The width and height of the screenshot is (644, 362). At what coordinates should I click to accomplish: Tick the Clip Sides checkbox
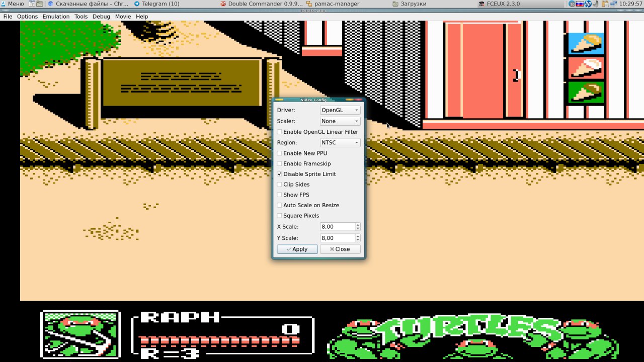click(280, 185)
